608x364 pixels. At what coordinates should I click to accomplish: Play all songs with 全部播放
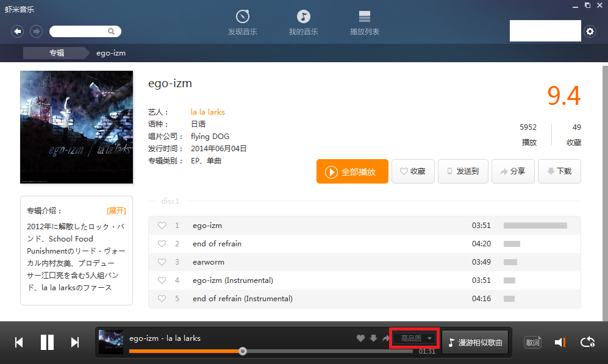(x=352, y=171)
